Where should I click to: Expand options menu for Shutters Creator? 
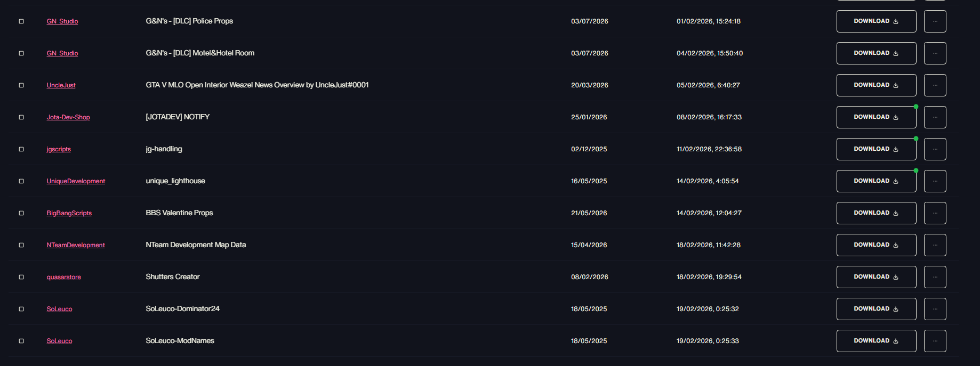[x=935, y=277]
